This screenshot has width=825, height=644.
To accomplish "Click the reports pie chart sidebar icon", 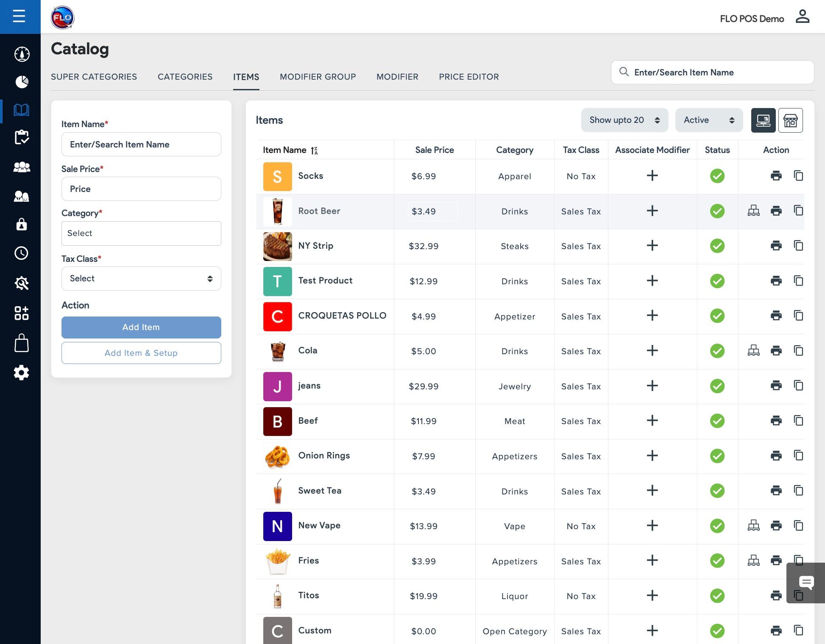I will tap(22, 82).
